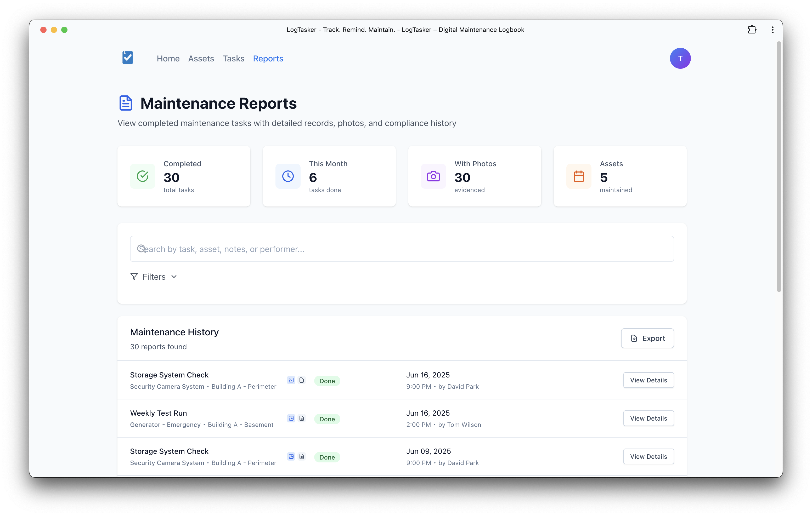Click the LogTasker checkmark logo
The width and height of the screenshot is (812, 516).
click(127, 58)
